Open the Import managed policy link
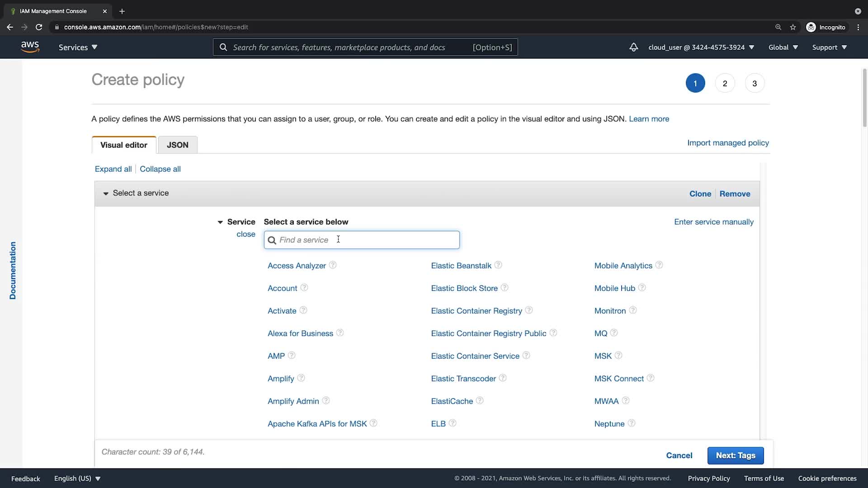This screenshot has width=868, height=488. click(728, 143)
